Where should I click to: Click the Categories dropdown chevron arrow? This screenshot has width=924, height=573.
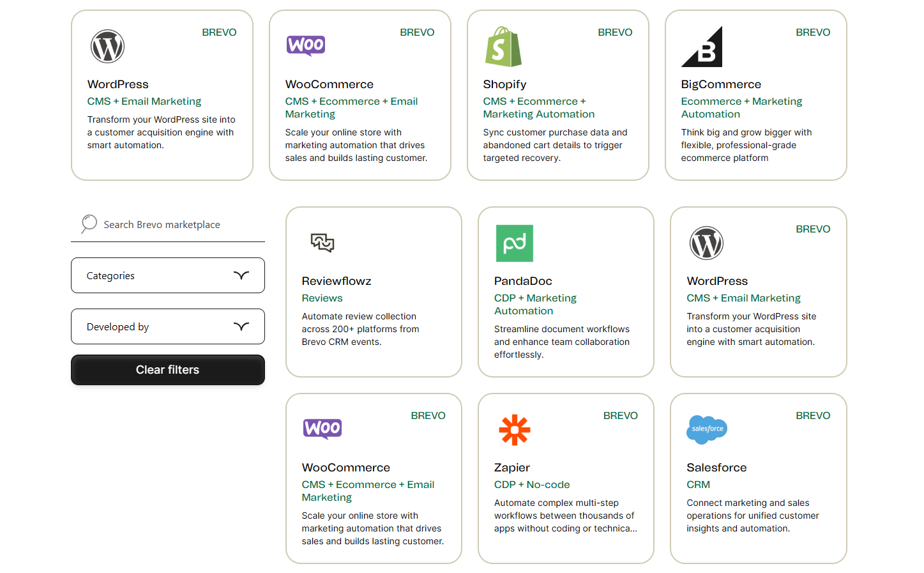click(x=241, y=275)
